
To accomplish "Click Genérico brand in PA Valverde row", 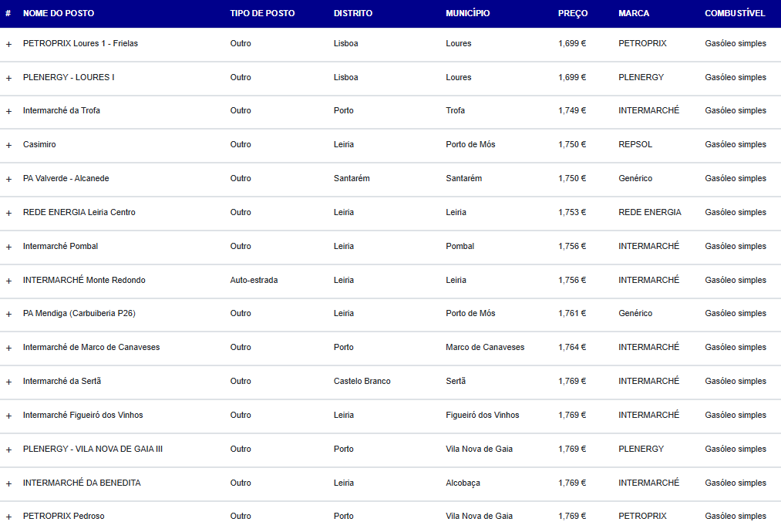I will click(x=635, y=178).
